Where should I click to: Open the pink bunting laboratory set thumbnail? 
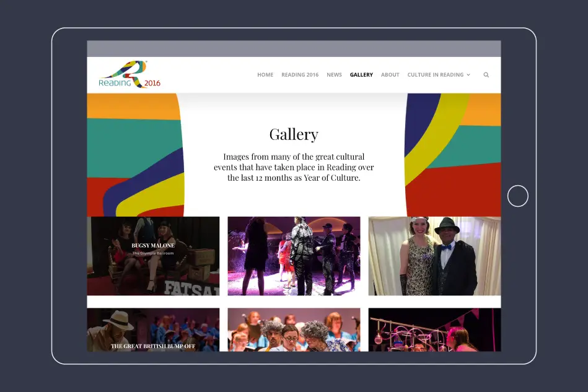coord(434,330)
